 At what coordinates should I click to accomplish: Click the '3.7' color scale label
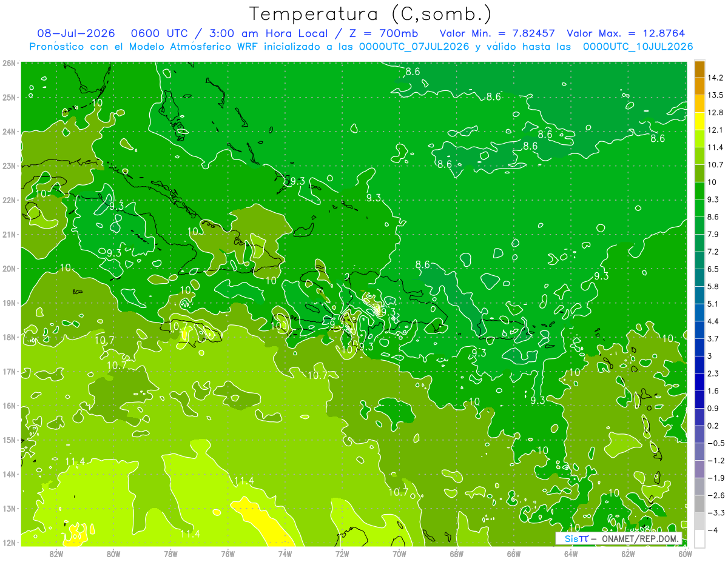(713, 338)
